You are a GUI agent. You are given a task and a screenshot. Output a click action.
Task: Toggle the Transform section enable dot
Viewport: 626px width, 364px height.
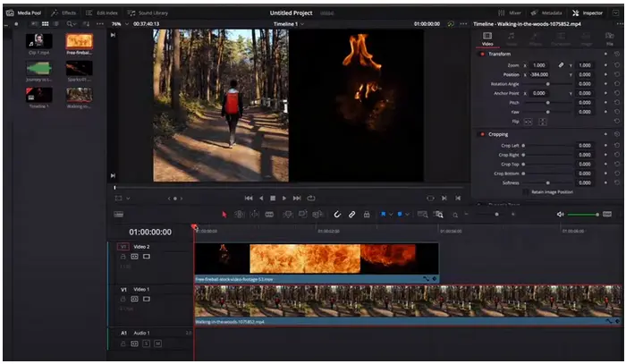click(x=482, y=54)
